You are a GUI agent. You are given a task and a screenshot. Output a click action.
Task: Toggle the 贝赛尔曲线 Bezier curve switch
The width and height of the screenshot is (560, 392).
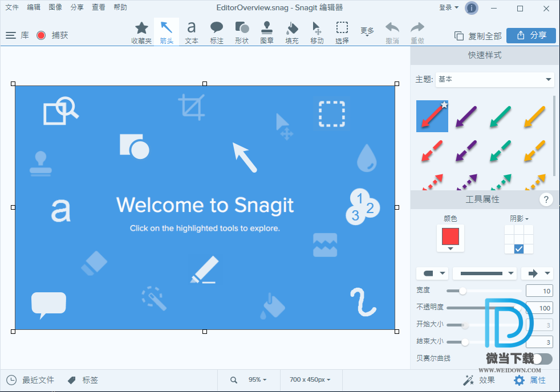(542, 359)
